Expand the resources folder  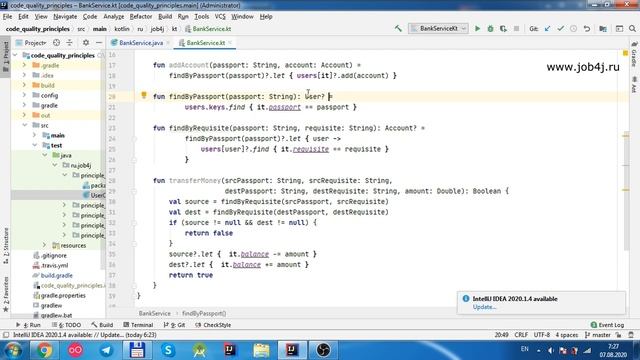coord(44,245)
